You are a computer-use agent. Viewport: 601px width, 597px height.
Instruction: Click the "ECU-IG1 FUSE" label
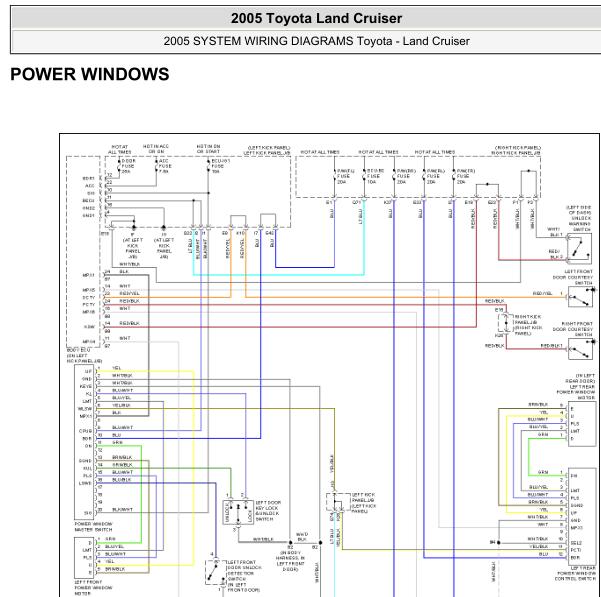pos(220,166)
